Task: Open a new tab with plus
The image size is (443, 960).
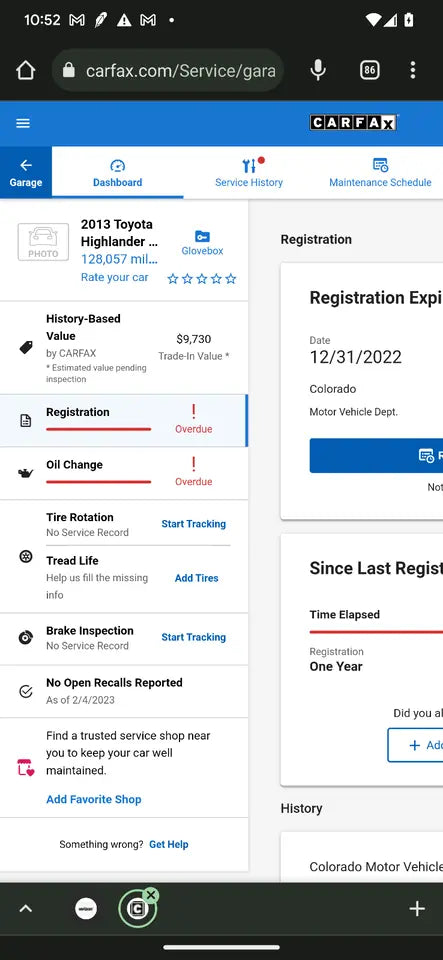Action: 417,909
